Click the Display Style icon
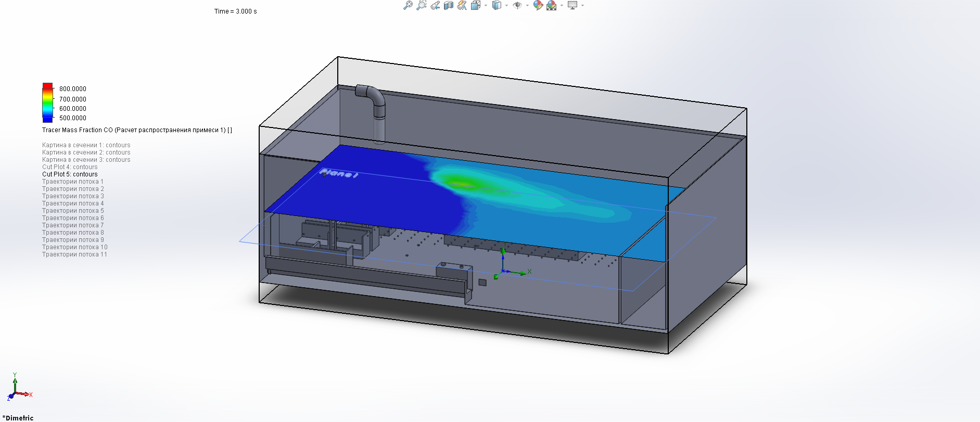Viewport: 980px width, 422px height. 497,5
